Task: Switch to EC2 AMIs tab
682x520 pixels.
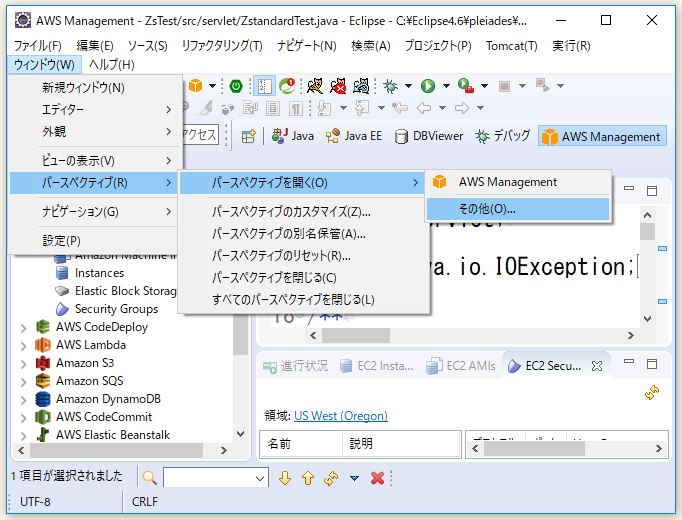Action: coord(461,366)
